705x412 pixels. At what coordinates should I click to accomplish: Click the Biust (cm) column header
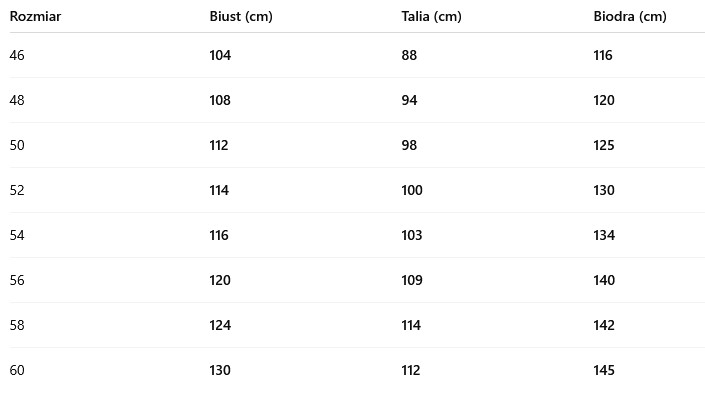(241, 17)
